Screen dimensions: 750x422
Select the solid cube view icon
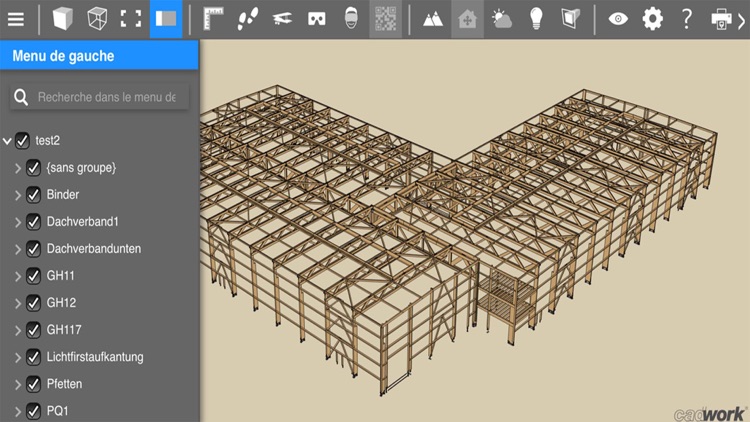(63, 19)
